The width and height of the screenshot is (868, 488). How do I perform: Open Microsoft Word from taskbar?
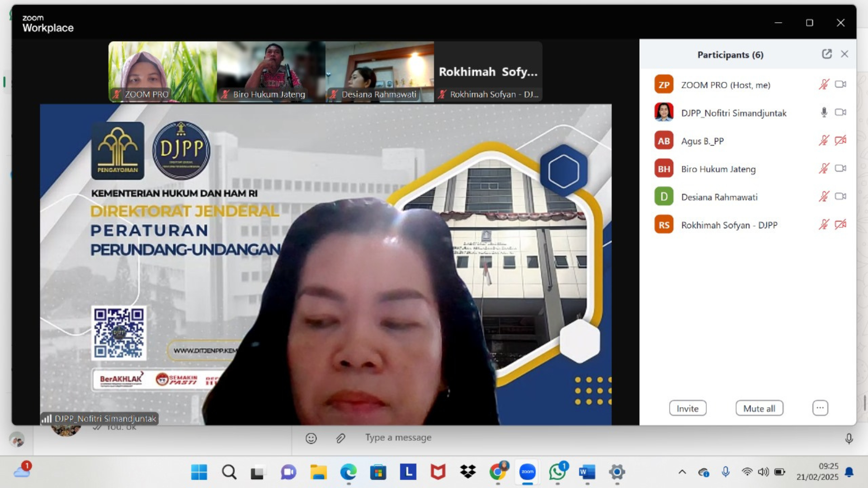pyautogui.click(x=587, y=472)
